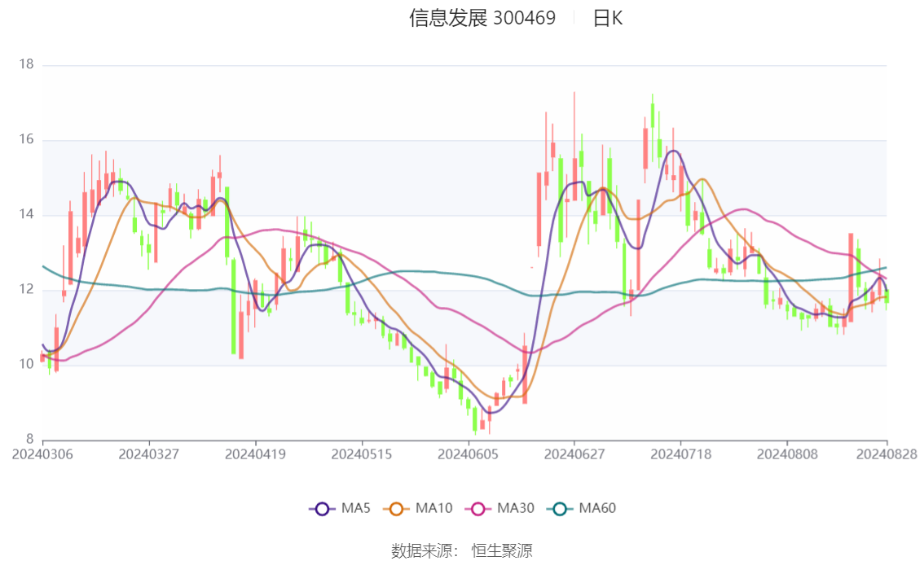This screenshot has height=561, width=924.
Task: Toggle the MA60 legend series
Action: (582, 509)
